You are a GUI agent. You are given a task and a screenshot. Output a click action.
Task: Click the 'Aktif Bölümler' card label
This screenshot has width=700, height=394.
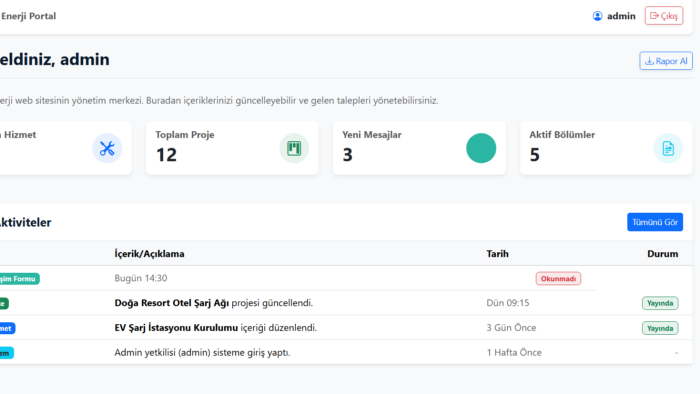point(562,135)
